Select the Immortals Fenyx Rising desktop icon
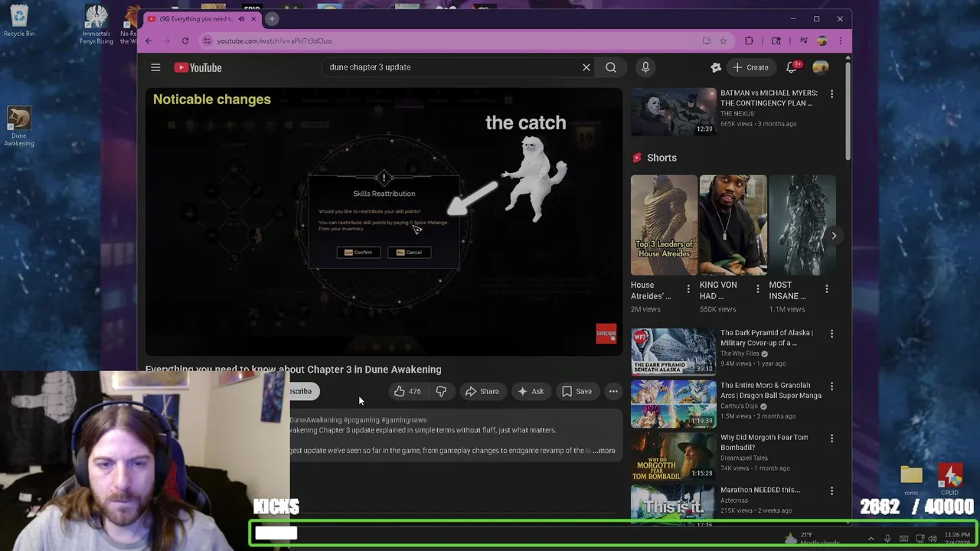980x551 pixels. [96, 24]
